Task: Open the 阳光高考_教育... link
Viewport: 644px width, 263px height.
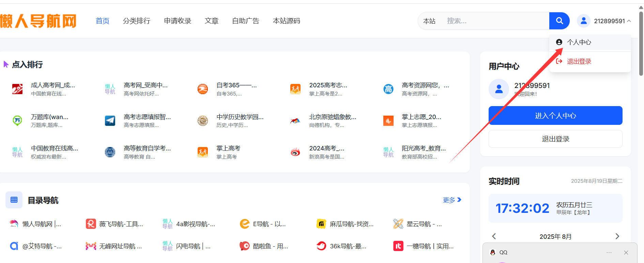Action: click(x=424, y=148)
